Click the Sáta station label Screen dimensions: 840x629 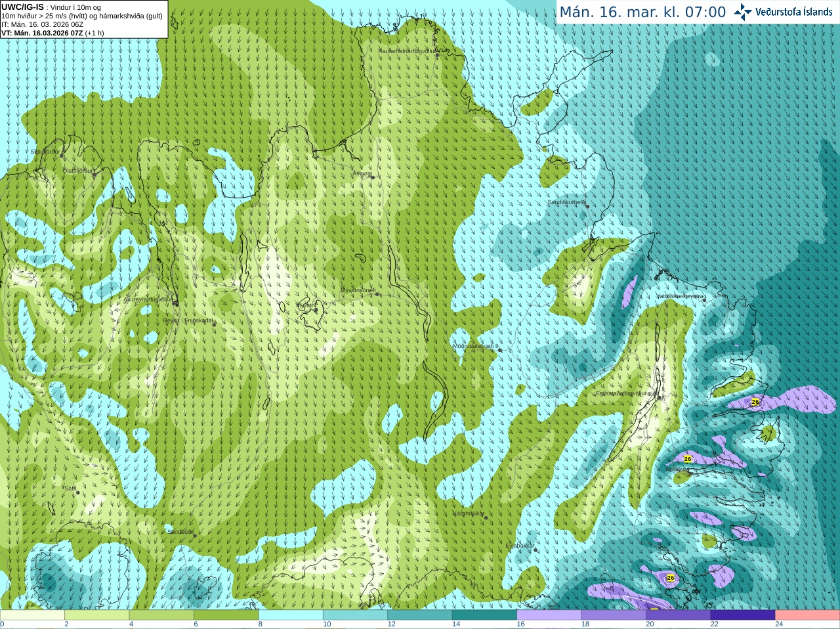coord(70,488)
